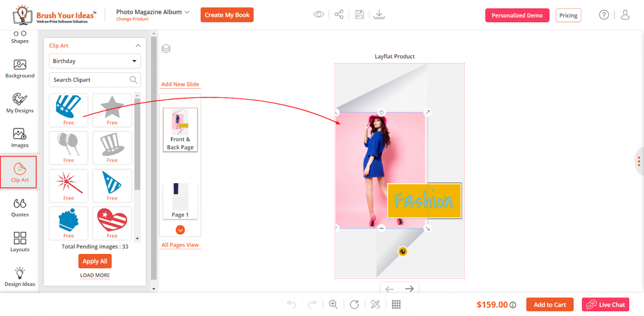The width and height of the screenshot is (644, 316).
Task: Click the Create My Book button
Action: pos(227,15)
